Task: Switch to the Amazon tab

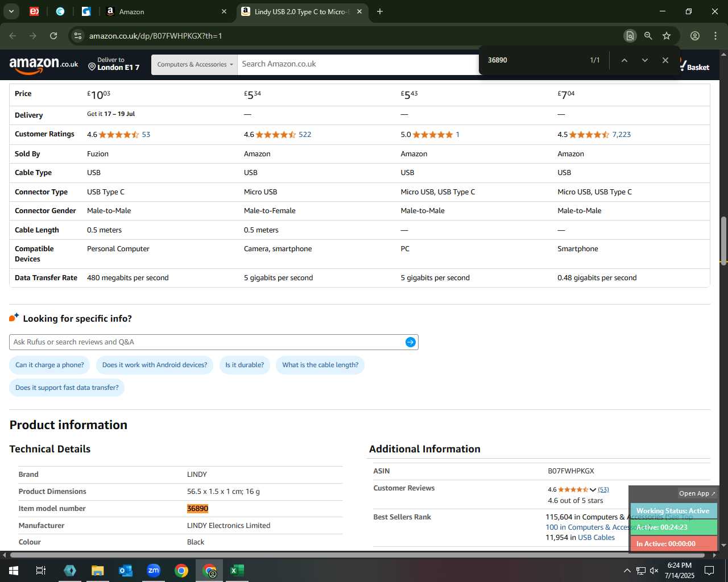Action: tap(166, 11)
